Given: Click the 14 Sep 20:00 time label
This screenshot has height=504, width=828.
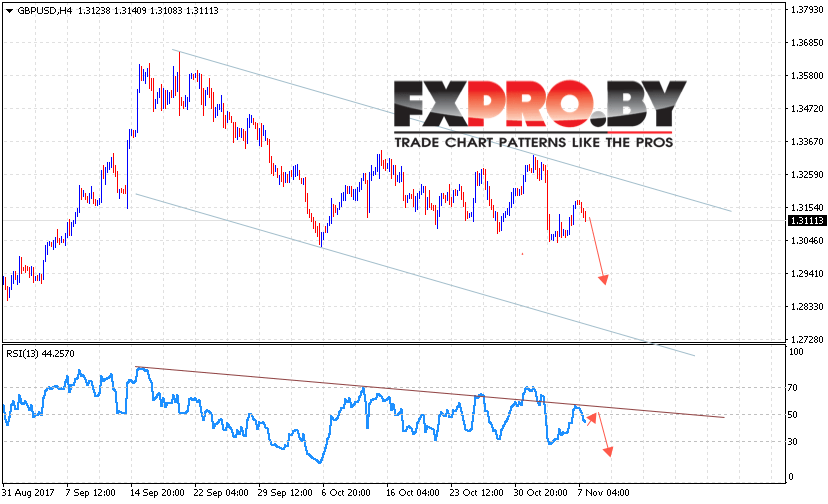Looking at the screenshot, I should point(157,492).
